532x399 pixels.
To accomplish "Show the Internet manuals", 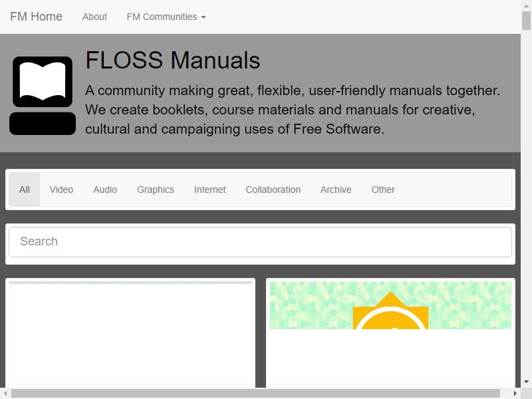I will pos(209,190).
